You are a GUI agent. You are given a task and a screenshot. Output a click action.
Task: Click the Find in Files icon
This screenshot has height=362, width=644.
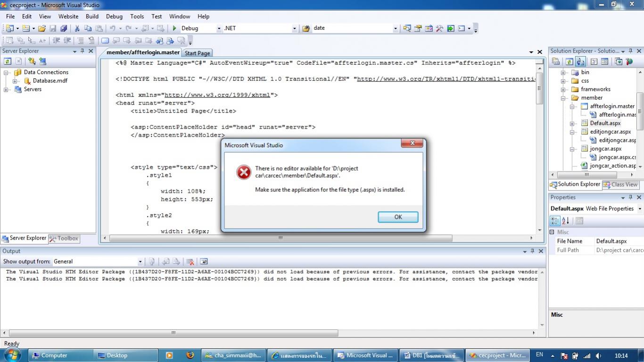[306, 28]
